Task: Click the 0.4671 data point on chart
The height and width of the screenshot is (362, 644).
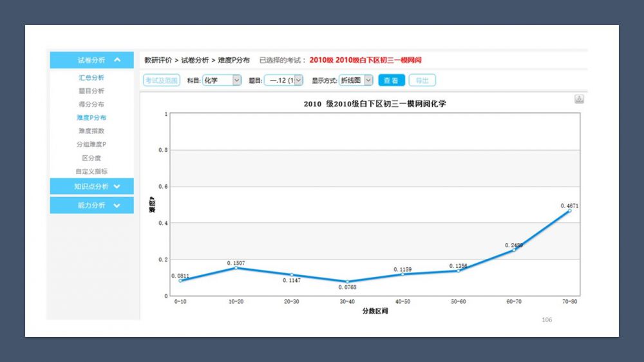Action: 569,211
